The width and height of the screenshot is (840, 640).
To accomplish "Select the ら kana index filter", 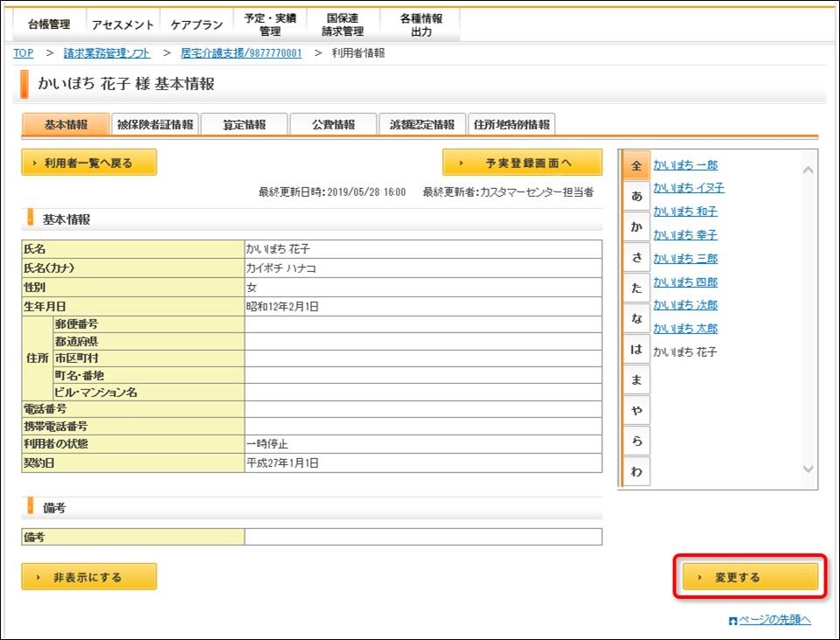I will tap(636, 441).
